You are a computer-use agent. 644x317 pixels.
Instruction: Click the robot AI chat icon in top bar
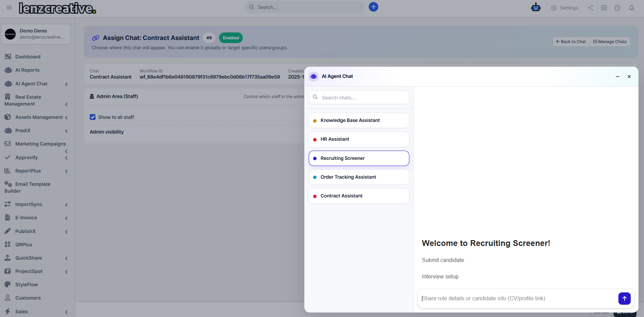tap(536, 7)
